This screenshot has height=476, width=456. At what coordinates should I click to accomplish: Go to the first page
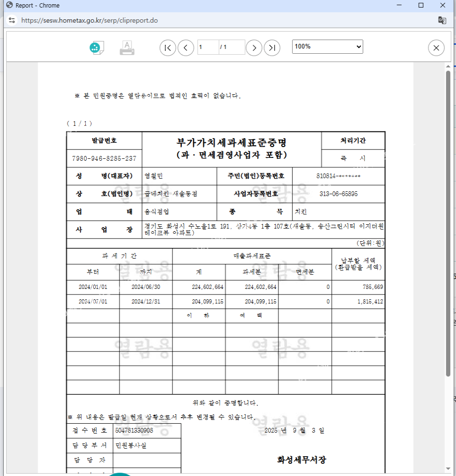pyautogui.click(x=168, y=48)
